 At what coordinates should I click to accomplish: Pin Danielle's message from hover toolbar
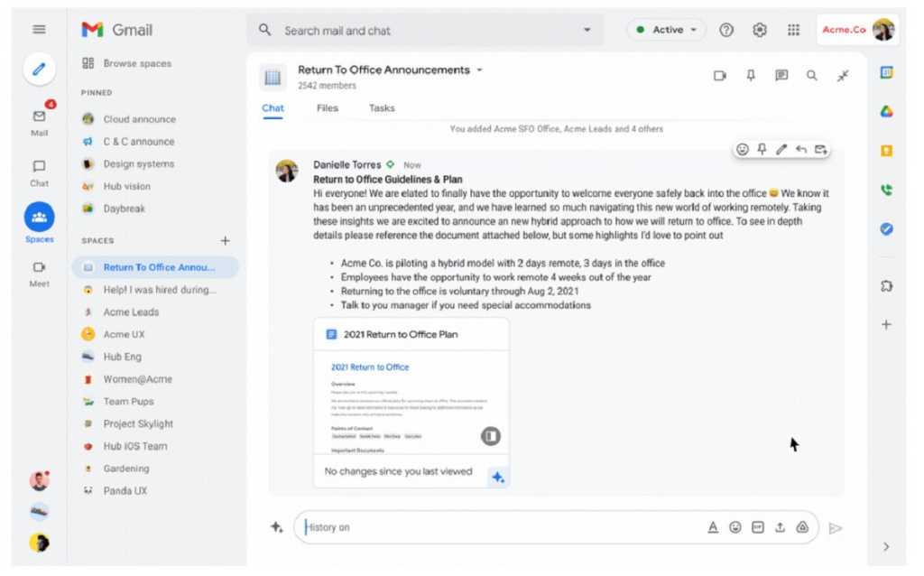[x=762, y=150]
